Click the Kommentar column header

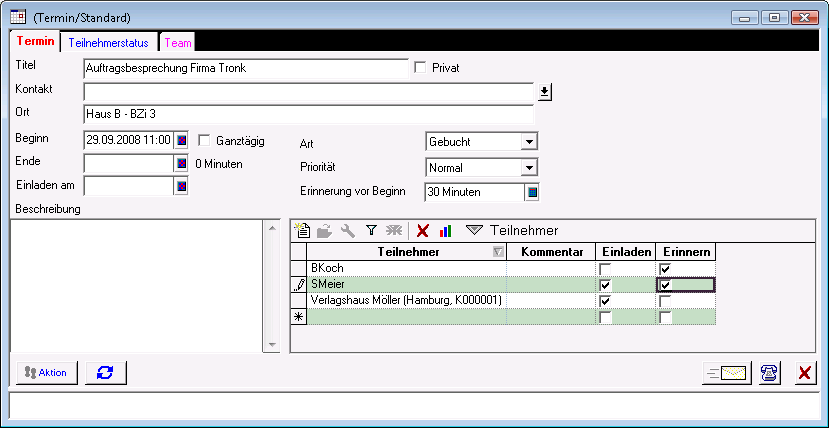tap(551, 252)
